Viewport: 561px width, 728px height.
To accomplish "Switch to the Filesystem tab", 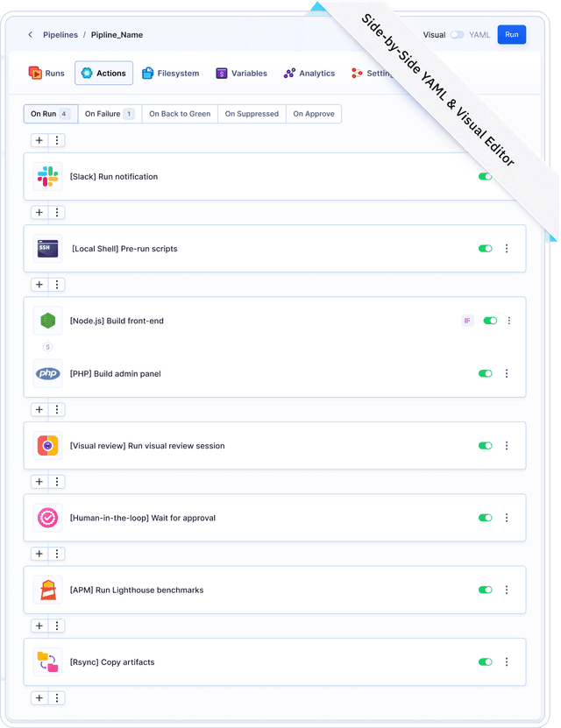I will pos(170,73).
